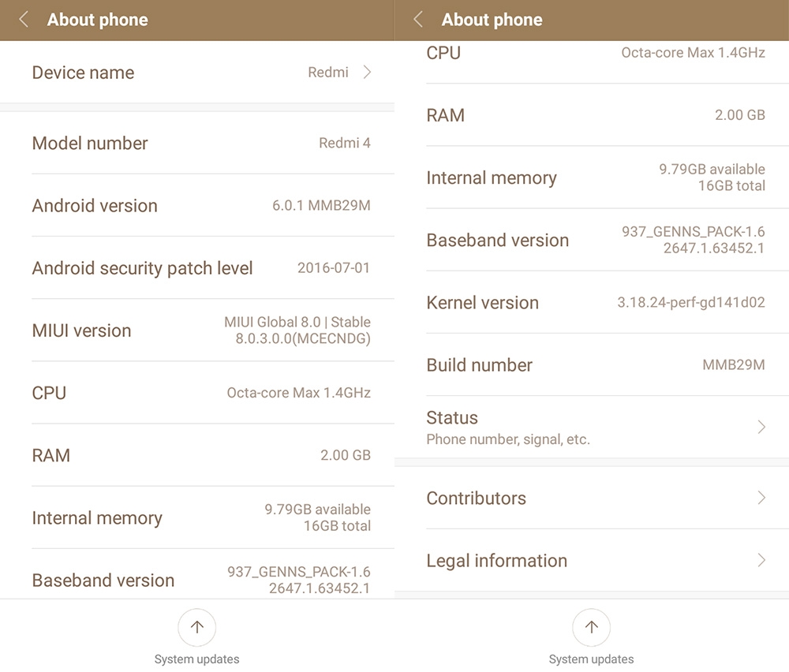Tap the chevron on the Status row
The width and height of the screenshot is (789, 672).
tap(761, 427)
